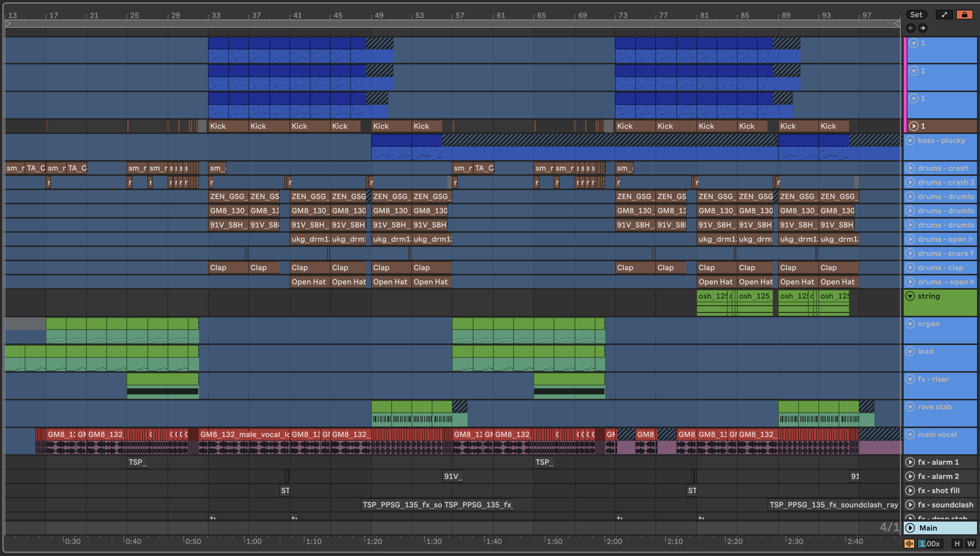Click play icon on Main track
This screenshot has height=556, width=980.
pos(910,528)
